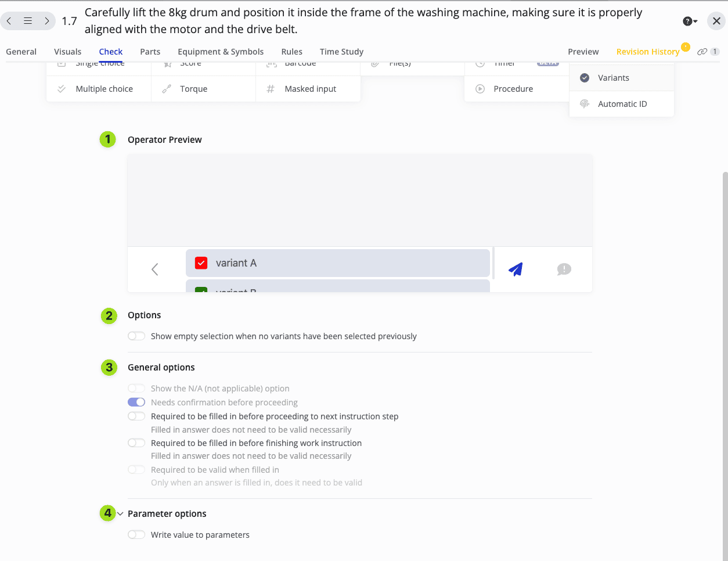Click the vertical scrollbar on the right
This screenshot has height=561, width=728.
tap(725, 348)
